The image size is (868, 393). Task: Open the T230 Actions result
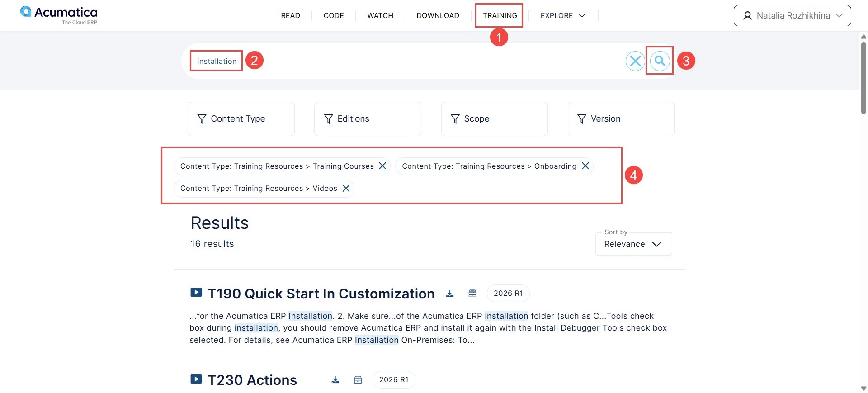252,380
